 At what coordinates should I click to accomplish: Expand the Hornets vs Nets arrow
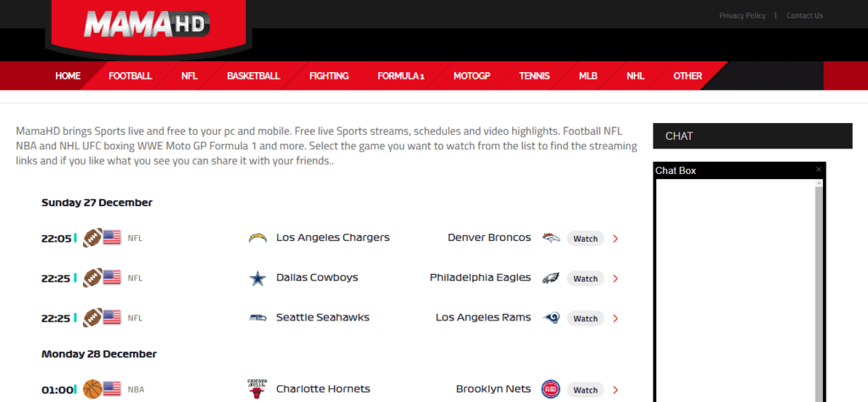pyautogui.click(x=615, y=390)
